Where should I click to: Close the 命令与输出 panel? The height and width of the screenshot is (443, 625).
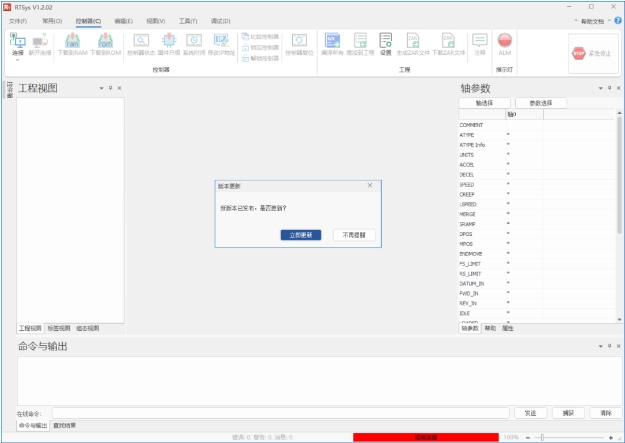pos(618,346)
